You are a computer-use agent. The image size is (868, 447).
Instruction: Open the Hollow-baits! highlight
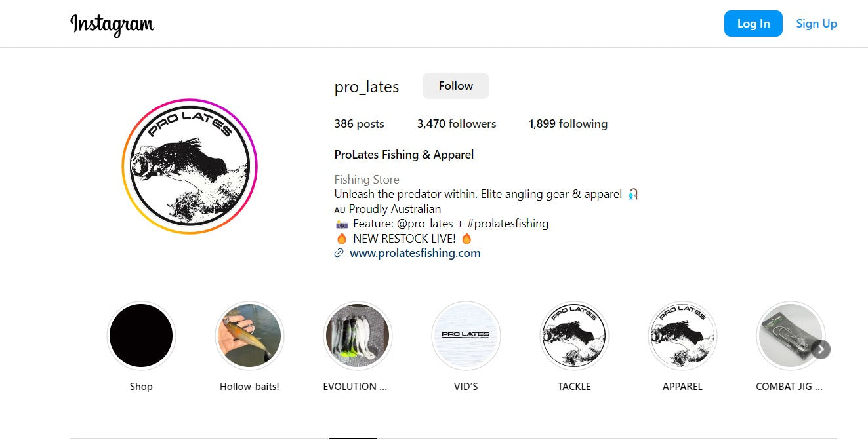(x=249, y=336)
